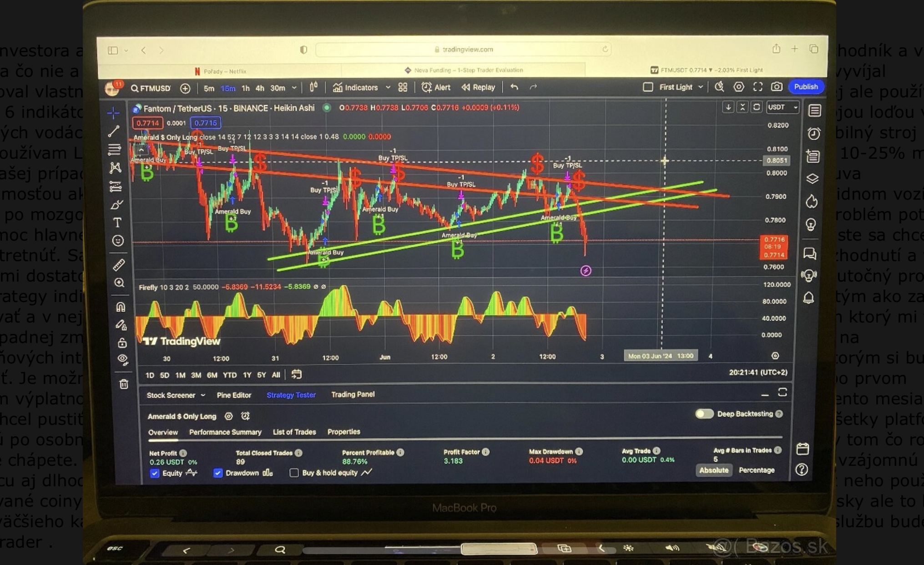The height and width of the screenshot is (565, 924).
Task: Expand the Indicators favorites dropdown arrow
Action: pos(388,87)
